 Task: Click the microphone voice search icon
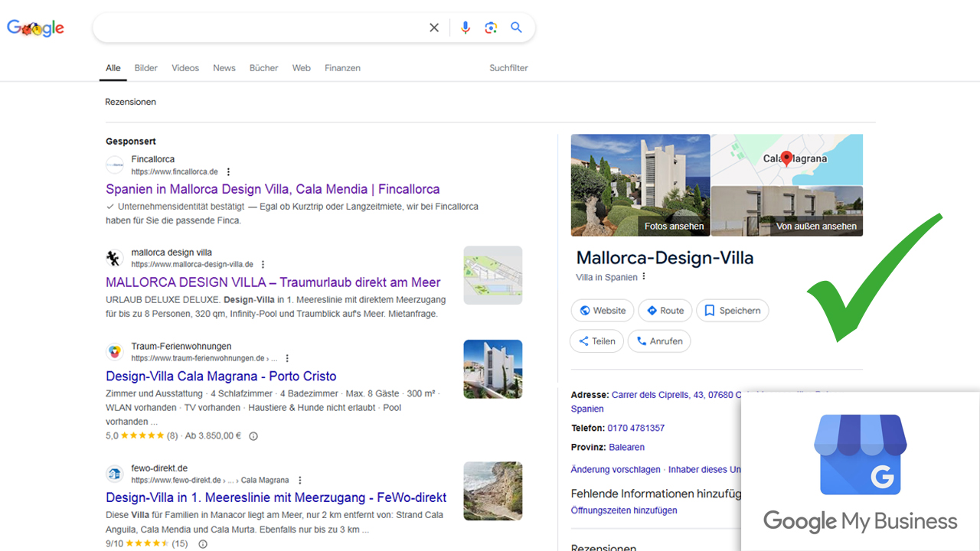(465, 28)
